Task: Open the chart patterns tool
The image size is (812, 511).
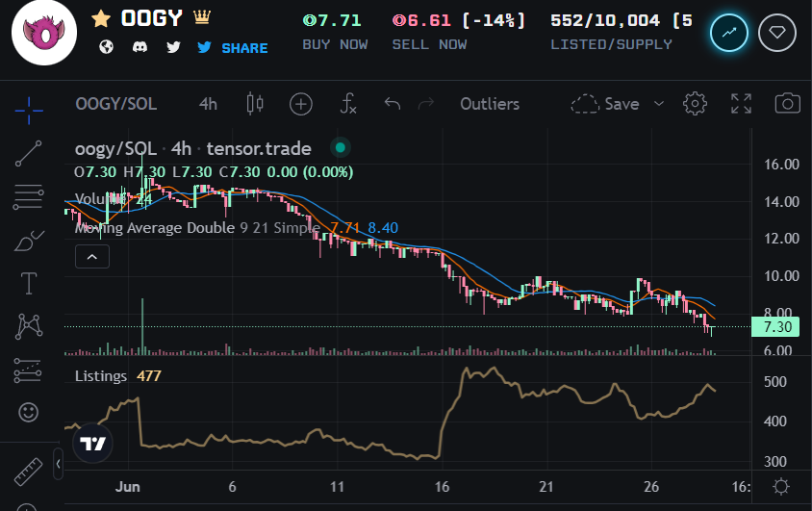Action: [29, 326]
